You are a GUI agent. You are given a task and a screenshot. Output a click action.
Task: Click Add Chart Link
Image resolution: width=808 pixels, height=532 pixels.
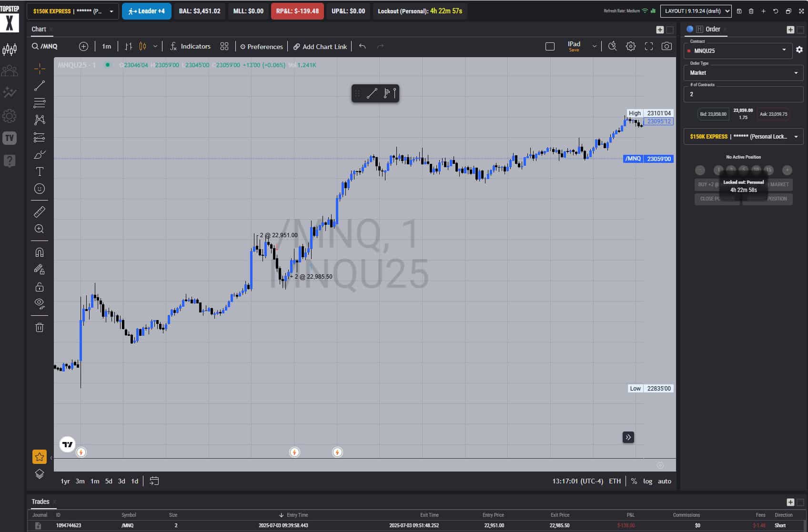(x=320, y=46)
